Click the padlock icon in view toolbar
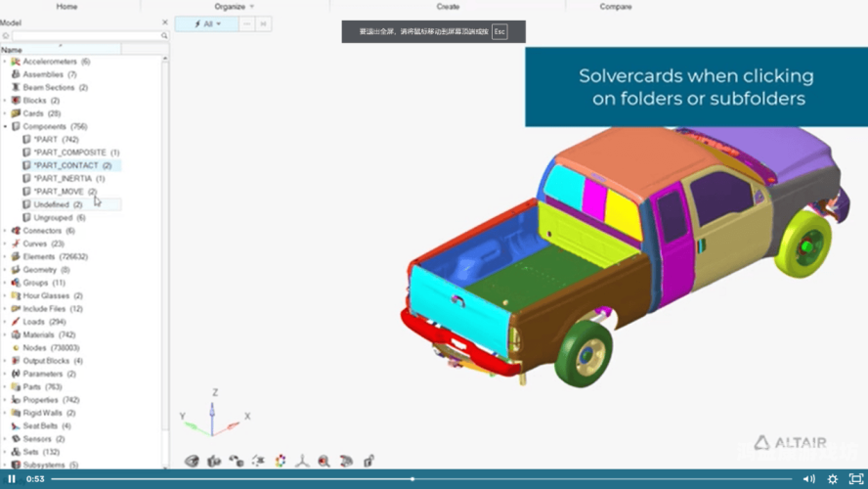The image size is (868, 489). coord(369,461)
